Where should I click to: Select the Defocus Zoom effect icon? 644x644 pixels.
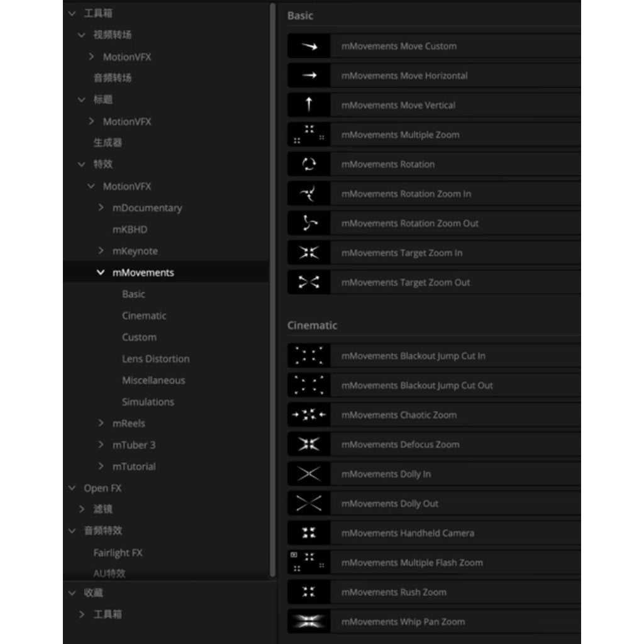(x=309, y=445)
